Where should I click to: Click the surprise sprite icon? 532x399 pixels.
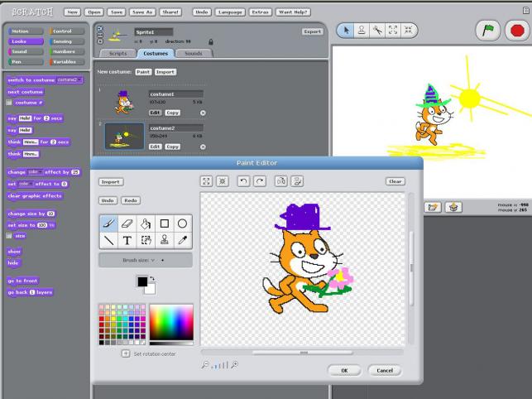(453, 207)
